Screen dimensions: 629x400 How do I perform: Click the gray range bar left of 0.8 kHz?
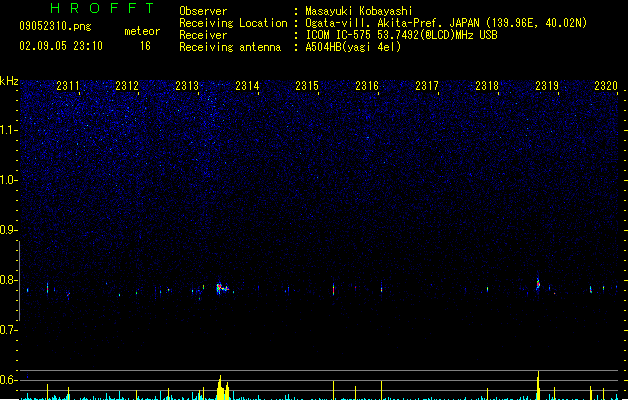[x=19, y=280]
